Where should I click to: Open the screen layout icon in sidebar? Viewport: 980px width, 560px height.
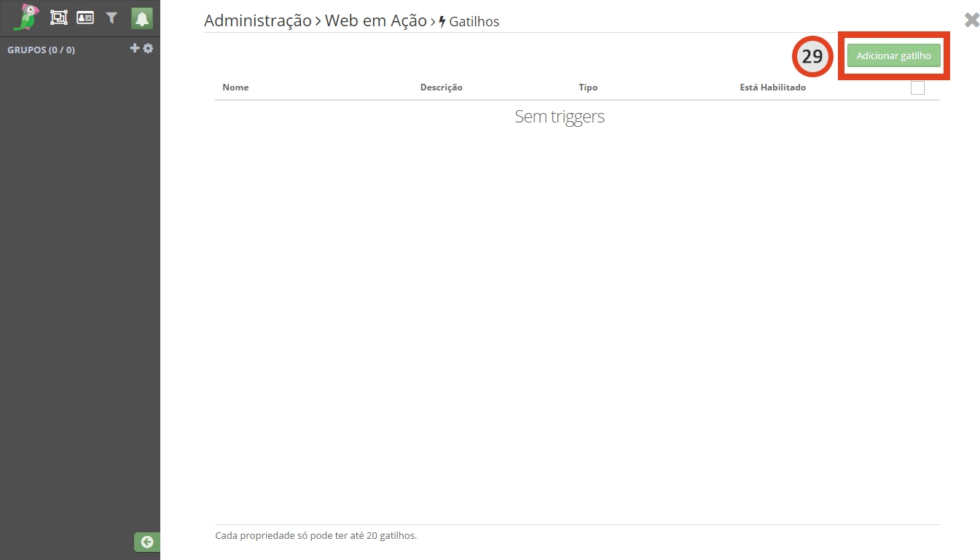pos(58,17)
